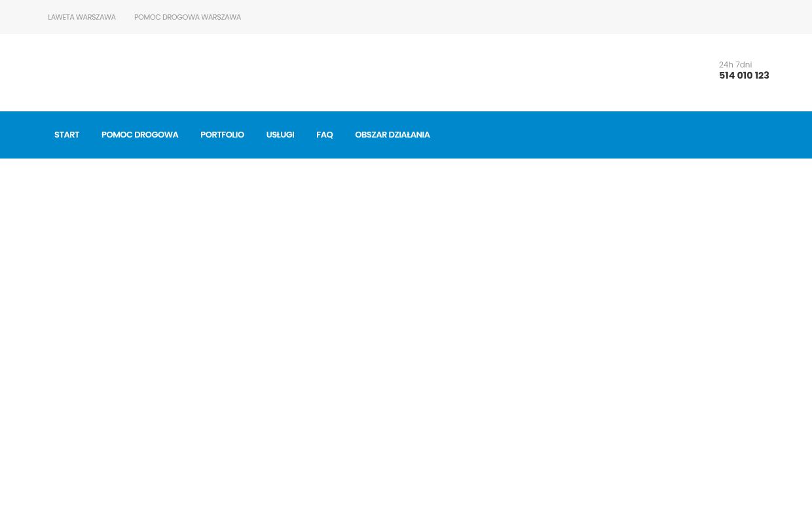
Task: Open PORTFOLIO in the blue navigation bar
Action: (222, 135)
